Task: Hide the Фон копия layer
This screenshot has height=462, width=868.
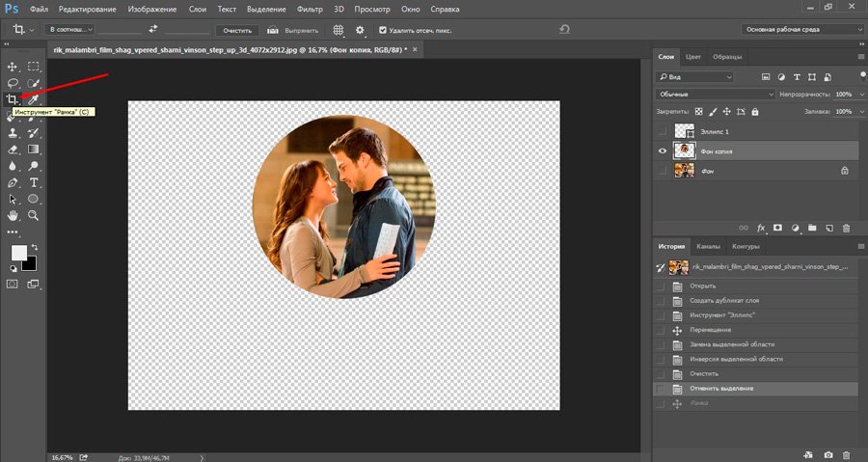Action: 662,150
